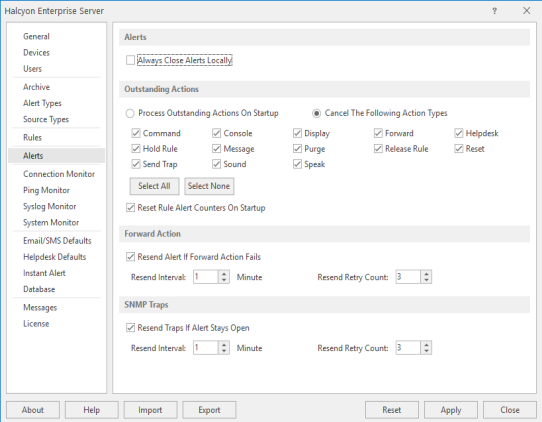This screenshot has width=542, height=422.
Task: Apply the settings changes
Action: pos(451,410)
